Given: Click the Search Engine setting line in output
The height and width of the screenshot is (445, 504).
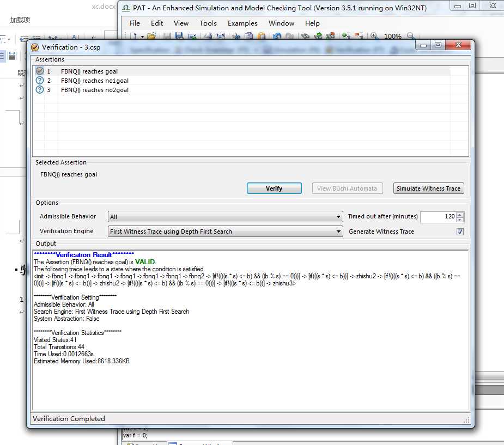Looking at the screenshot, I should [x=112, y=312].
